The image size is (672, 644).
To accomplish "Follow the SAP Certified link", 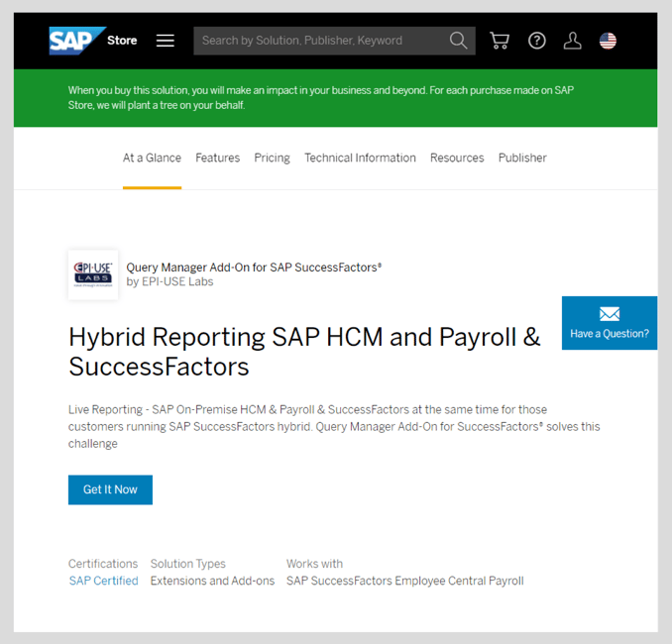I will pos(103,581).
